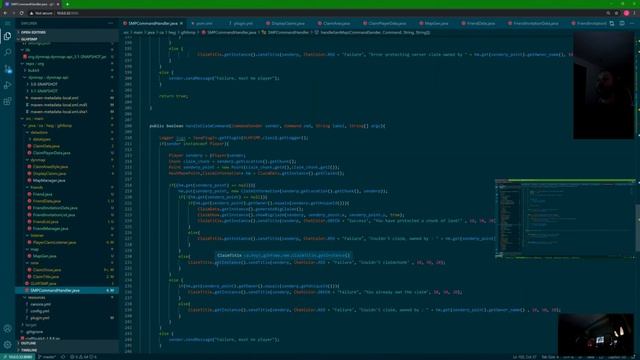Open FriendManager.java in the explorer

coord(67,229)
